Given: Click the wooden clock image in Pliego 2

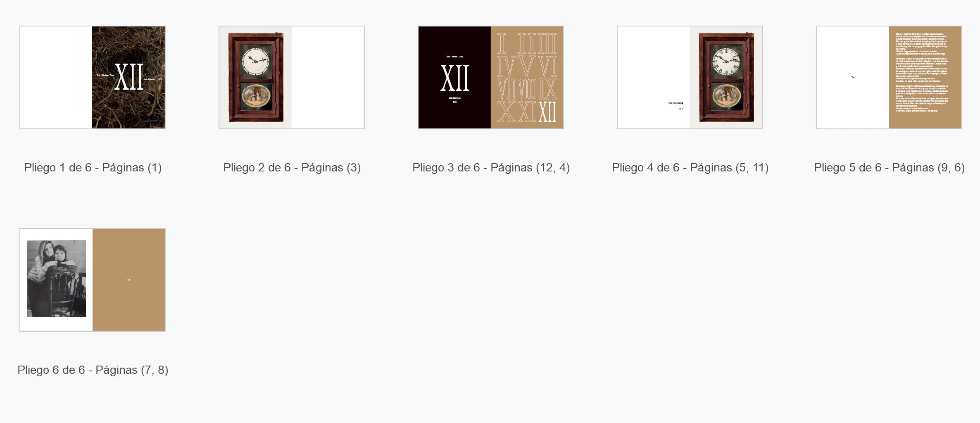Looking at the screenshot, I should 256,77.
